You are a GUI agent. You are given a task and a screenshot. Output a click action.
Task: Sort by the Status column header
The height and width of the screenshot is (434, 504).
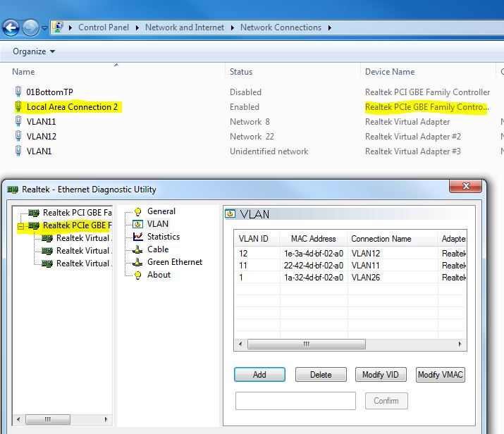pos(241,72)
